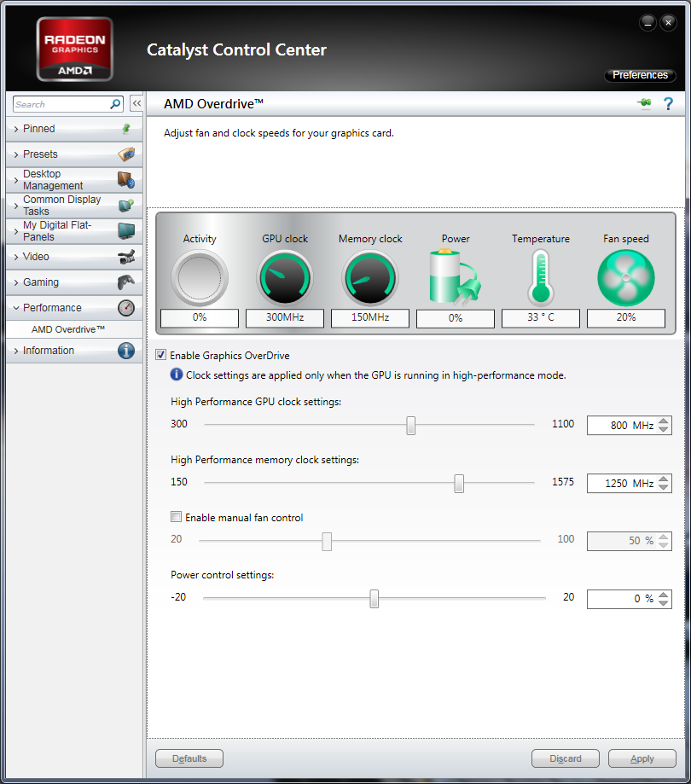Increase memory clock with the up stepper arrow

tap(664, 479)
